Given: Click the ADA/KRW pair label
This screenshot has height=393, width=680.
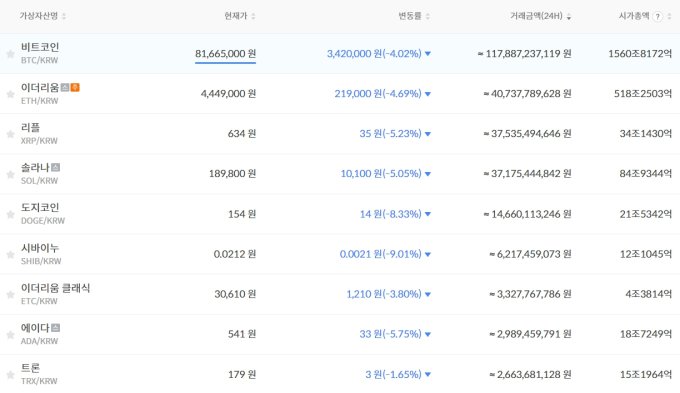Looking at the screenshot, I should point(39,341).
